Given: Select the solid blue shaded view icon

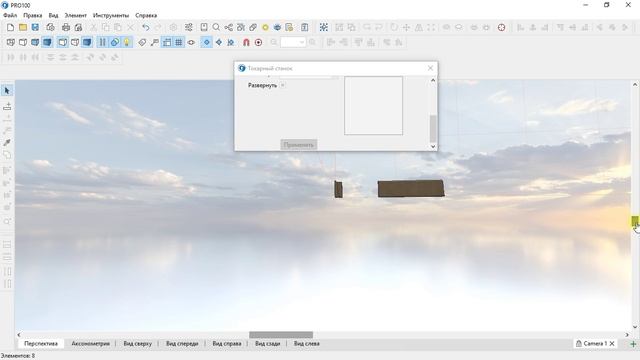Looking at the screenshot, I should click(47, 42).
